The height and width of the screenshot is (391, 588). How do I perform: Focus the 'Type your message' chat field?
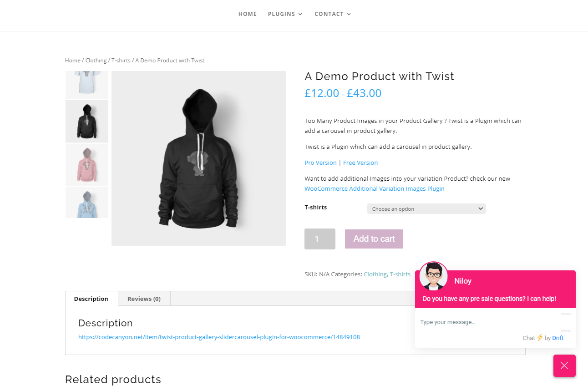[487, 322]
